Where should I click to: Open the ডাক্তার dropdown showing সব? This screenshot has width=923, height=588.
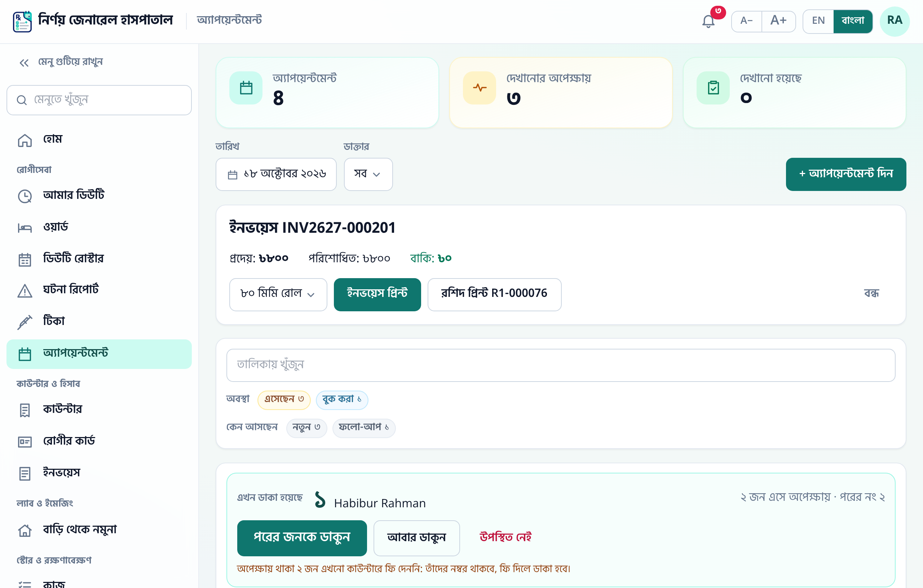(368, 174)
